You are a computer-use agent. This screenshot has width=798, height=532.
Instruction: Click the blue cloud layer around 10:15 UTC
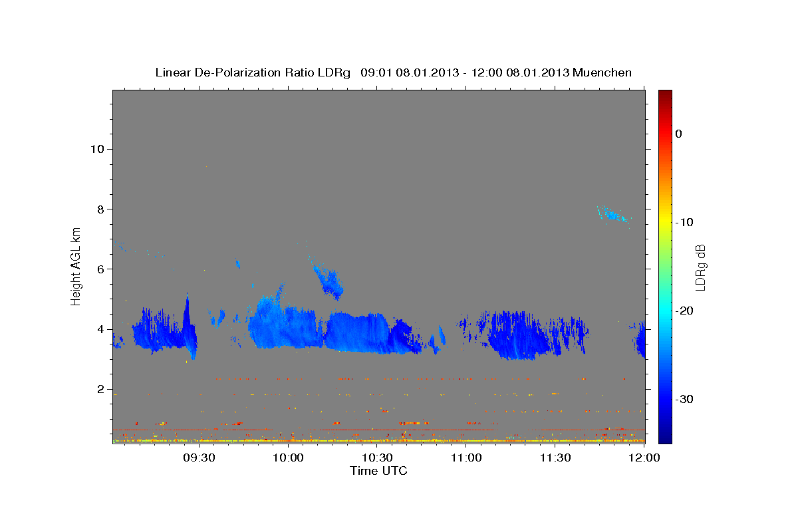356,332
